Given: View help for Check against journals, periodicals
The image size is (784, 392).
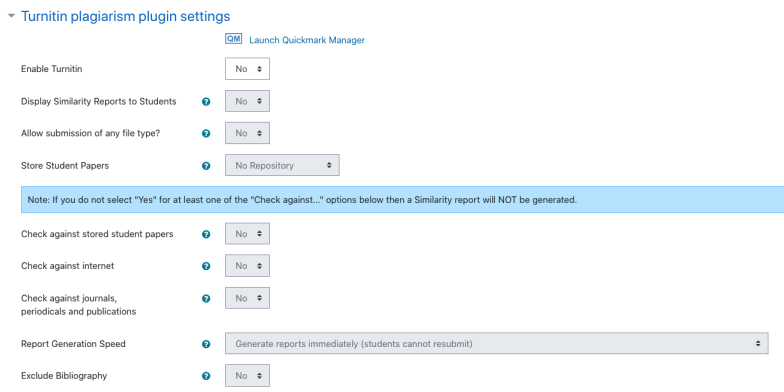Looking at the screenshot, I should [x=206, y=298].
